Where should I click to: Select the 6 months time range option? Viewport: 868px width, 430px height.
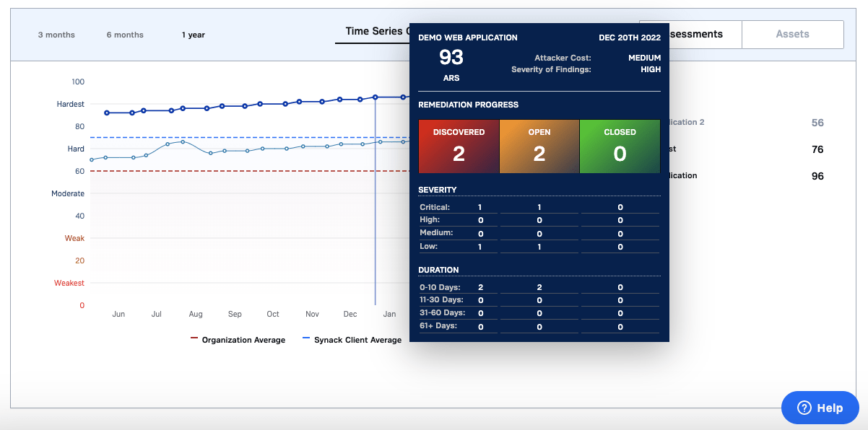tap(124, 34)
